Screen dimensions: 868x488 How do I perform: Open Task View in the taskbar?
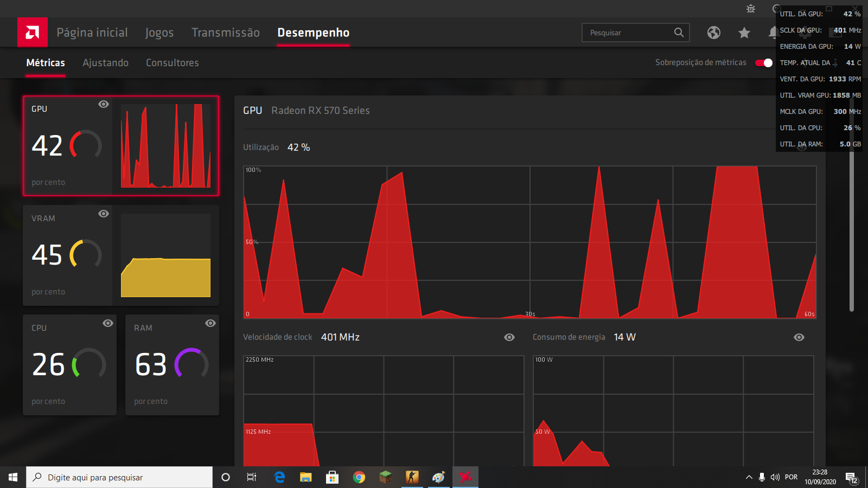[252, 477]
